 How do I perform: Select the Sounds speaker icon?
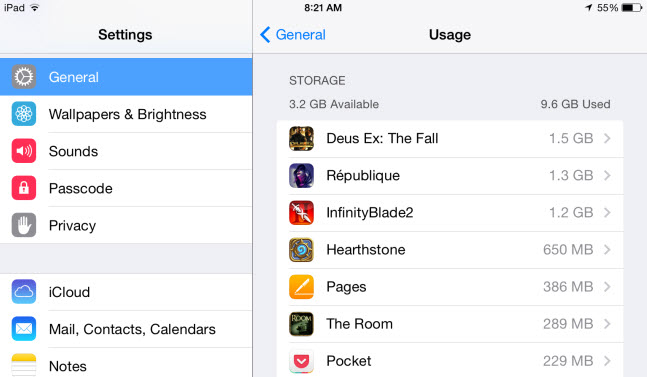click(24, 151)
